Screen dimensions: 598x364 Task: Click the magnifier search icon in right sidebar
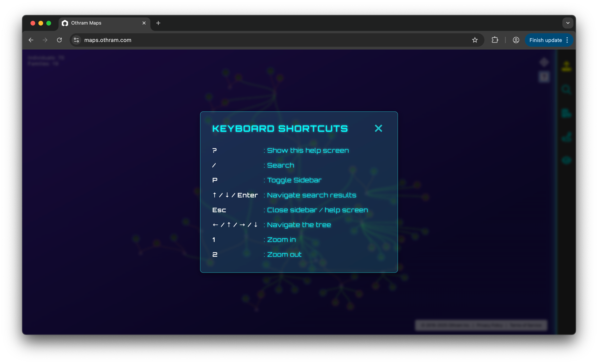click(x=566, y=89)
